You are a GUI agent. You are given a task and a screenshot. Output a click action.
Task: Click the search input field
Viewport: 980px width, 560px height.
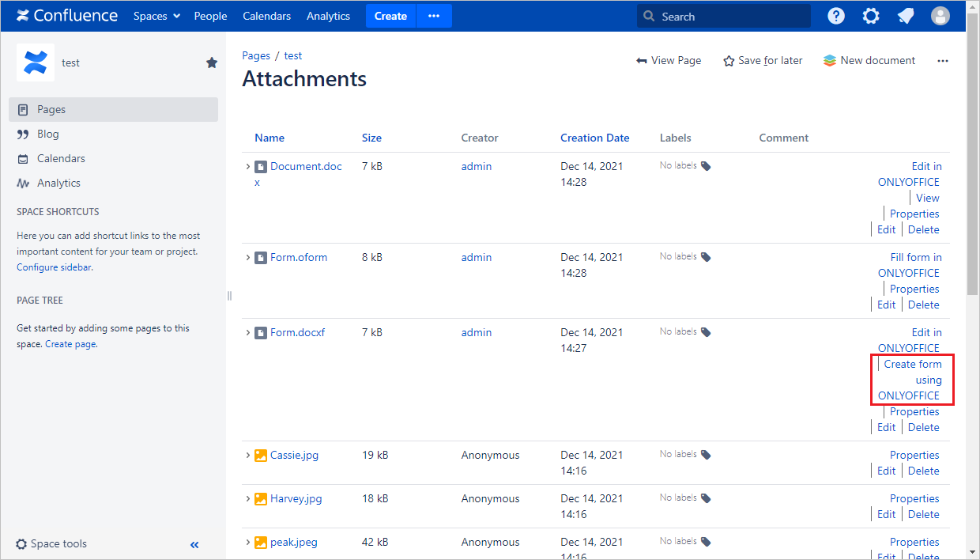[723, 15]
